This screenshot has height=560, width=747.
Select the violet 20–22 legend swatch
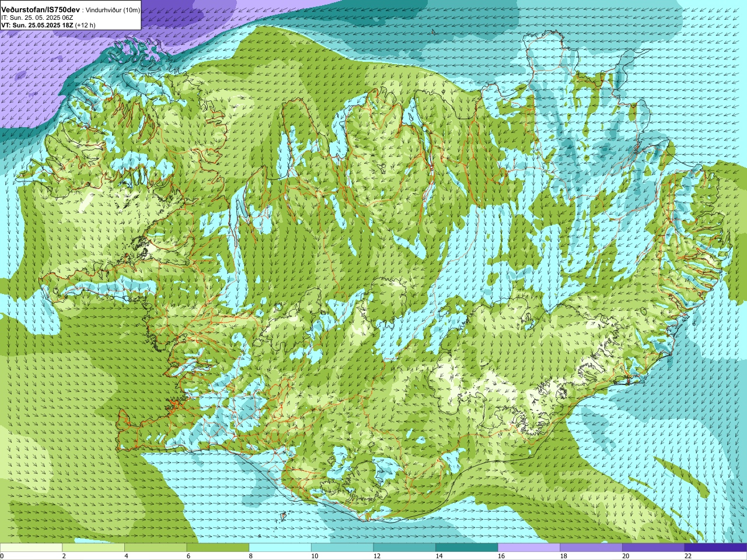click(654, 548)
